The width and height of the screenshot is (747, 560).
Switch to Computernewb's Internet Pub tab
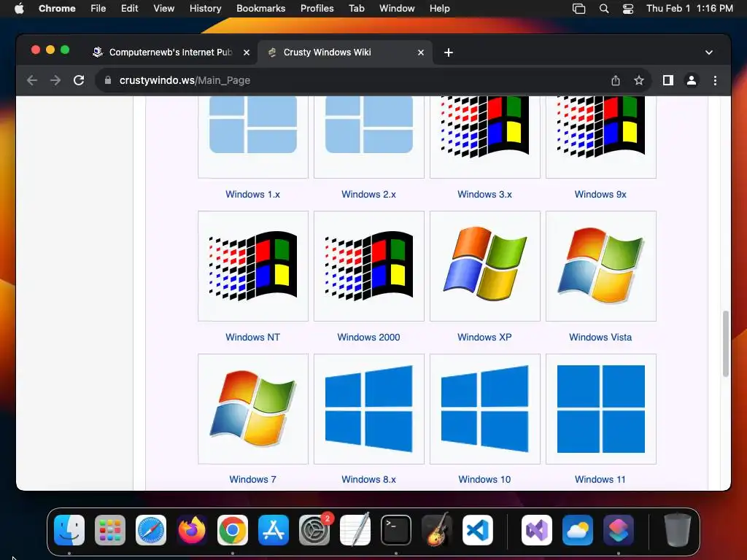click(171, 52)
